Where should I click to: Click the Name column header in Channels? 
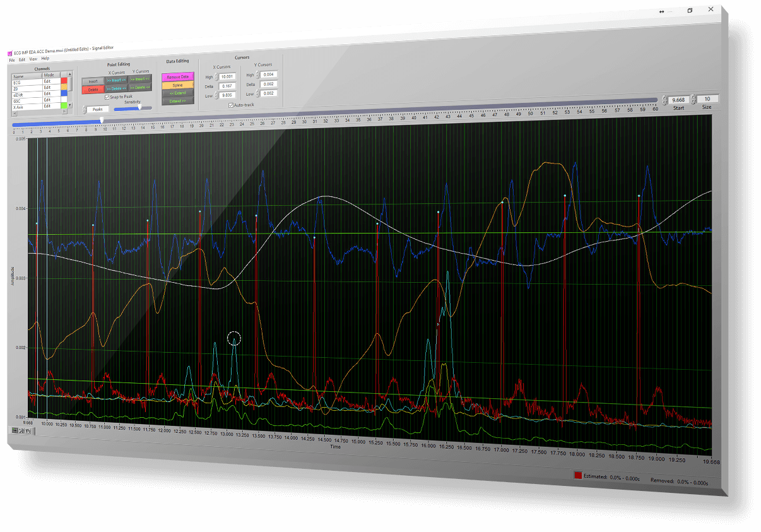click(27, 76)
